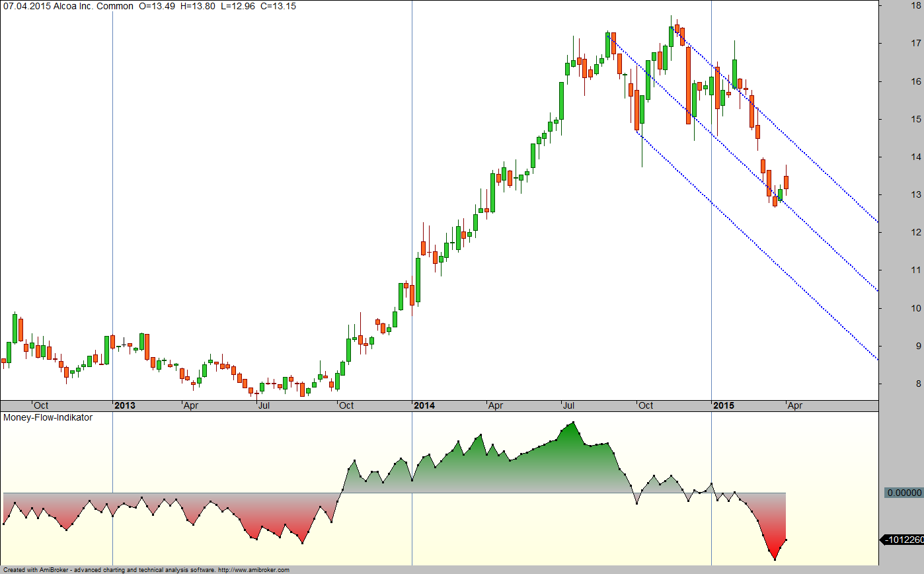Click price axis label "12"
The height and width of the screenshot is (574, 924).
(x=916, y=232)
